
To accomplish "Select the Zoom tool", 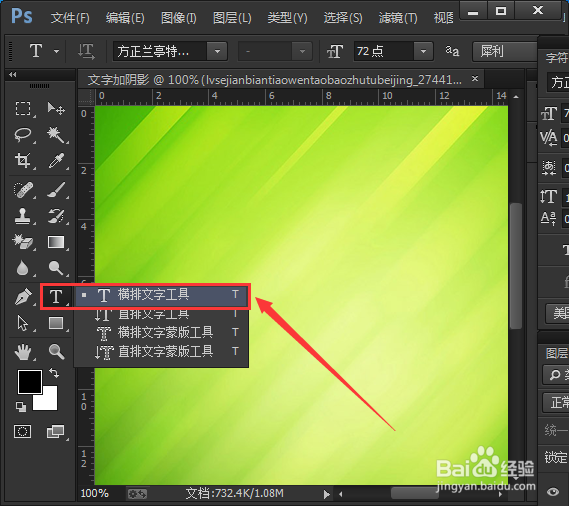I will coord(56,352).
